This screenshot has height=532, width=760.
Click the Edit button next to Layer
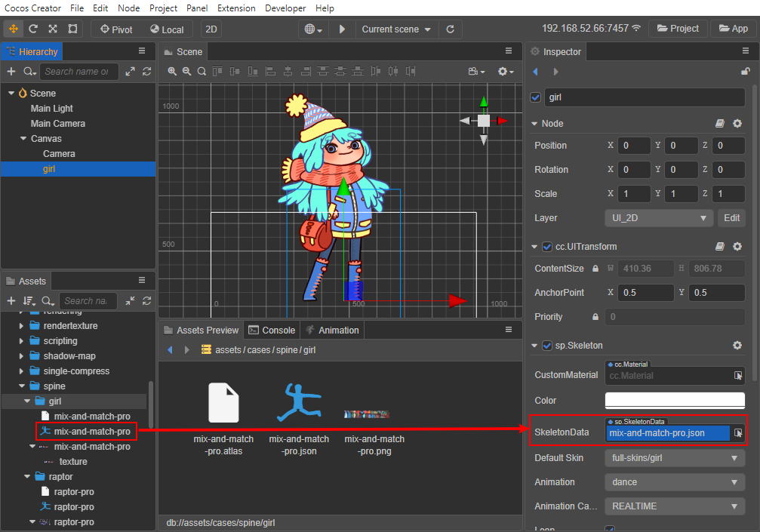point(731,218)
